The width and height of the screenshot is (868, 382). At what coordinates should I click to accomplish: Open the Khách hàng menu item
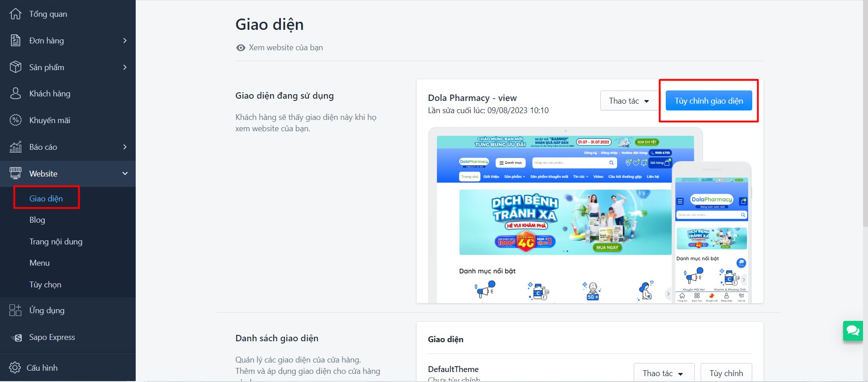[68, 93]
